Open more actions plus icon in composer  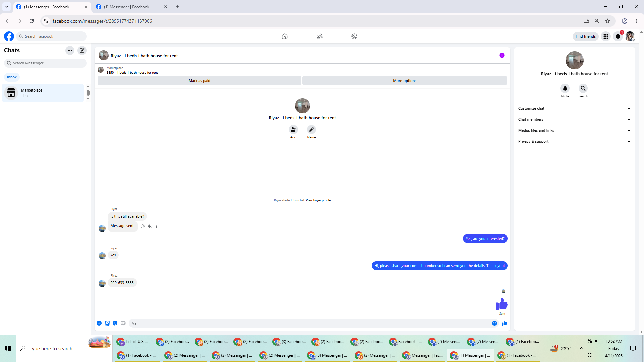coord(99,323)
